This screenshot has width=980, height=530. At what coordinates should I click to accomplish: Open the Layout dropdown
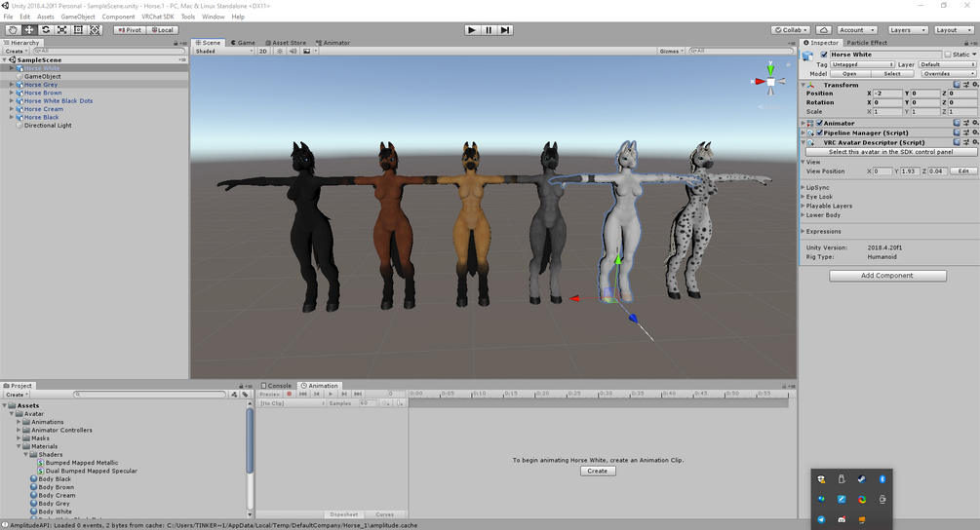[953, 30]
